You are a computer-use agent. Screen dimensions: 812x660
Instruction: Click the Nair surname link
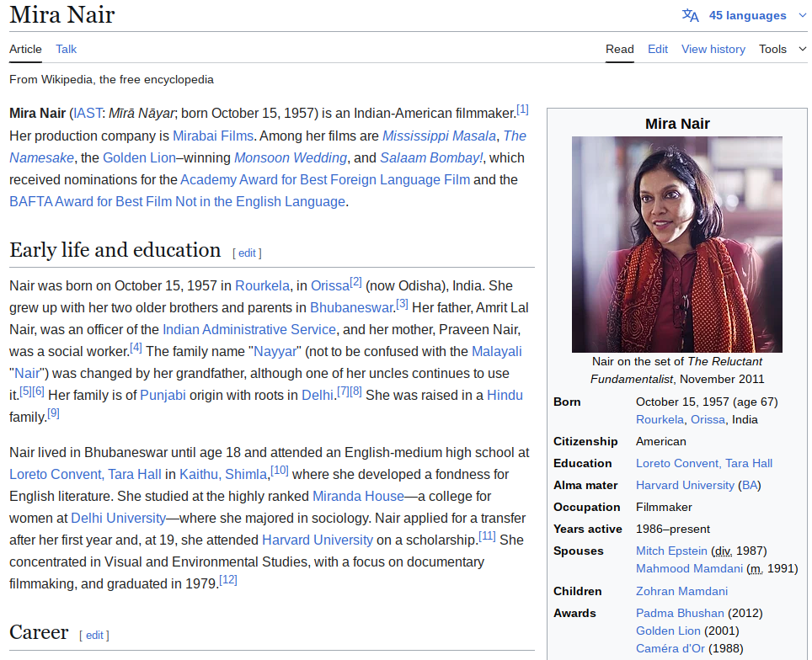(x=27, y=373)
